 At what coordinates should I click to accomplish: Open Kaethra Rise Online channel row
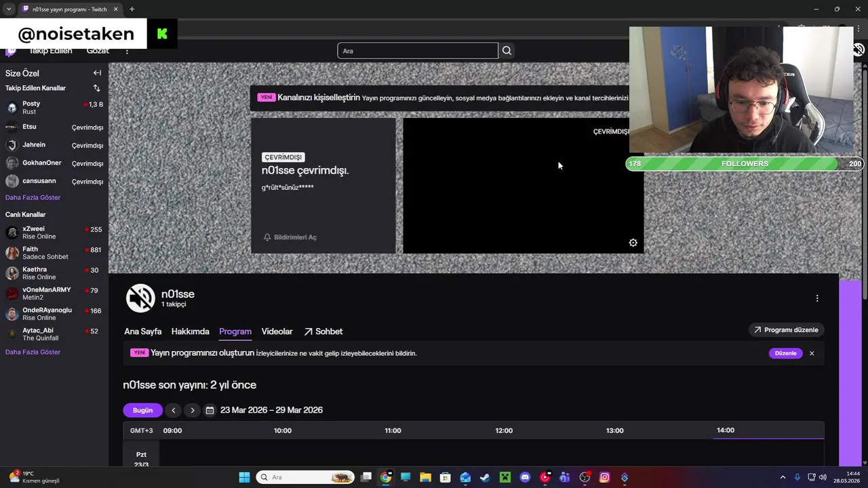click(x=54, y=273)
